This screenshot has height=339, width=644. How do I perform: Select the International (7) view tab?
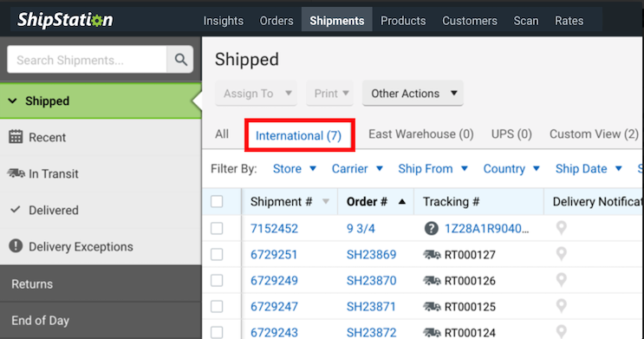[298, 135]
